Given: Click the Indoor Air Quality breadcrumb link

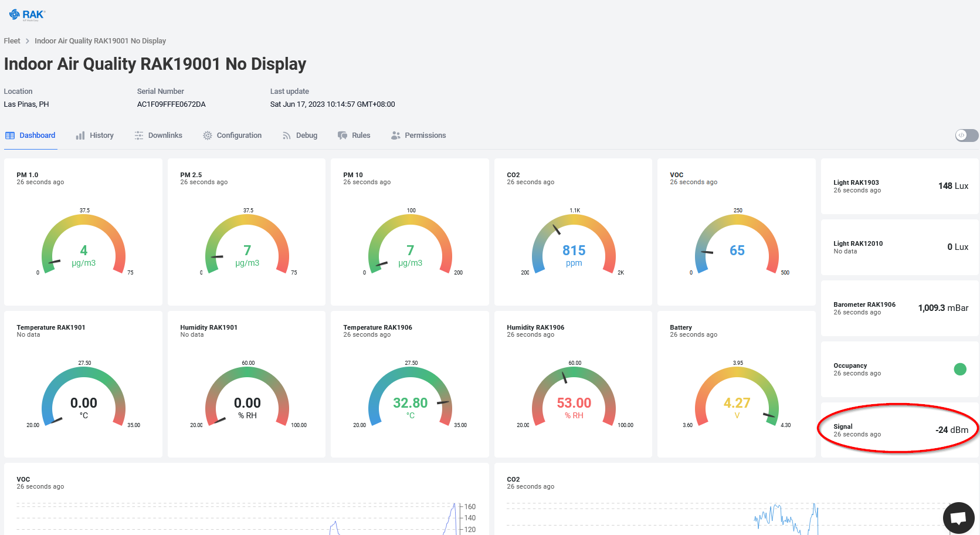Looking at the screenshot, I should (100, 41).
